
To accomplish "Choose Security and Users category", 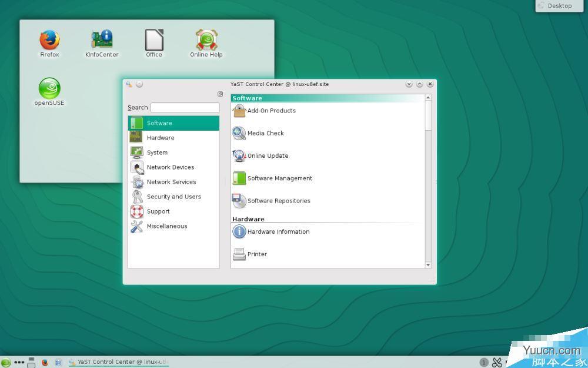I will pos(173,197).
